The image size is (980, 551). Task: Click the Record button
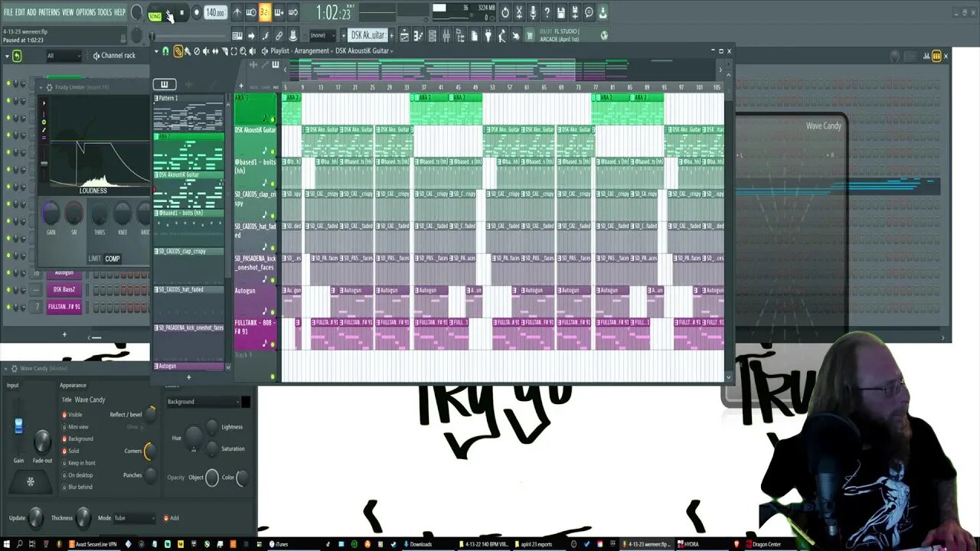point(197,12)
